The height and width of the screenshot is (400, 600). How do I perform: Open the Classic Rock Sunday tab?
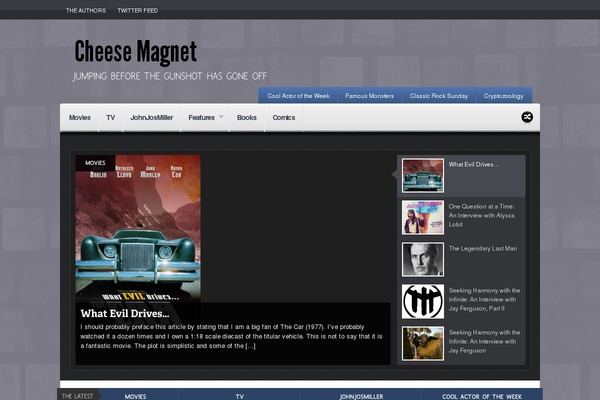click(x=439, y=96)
